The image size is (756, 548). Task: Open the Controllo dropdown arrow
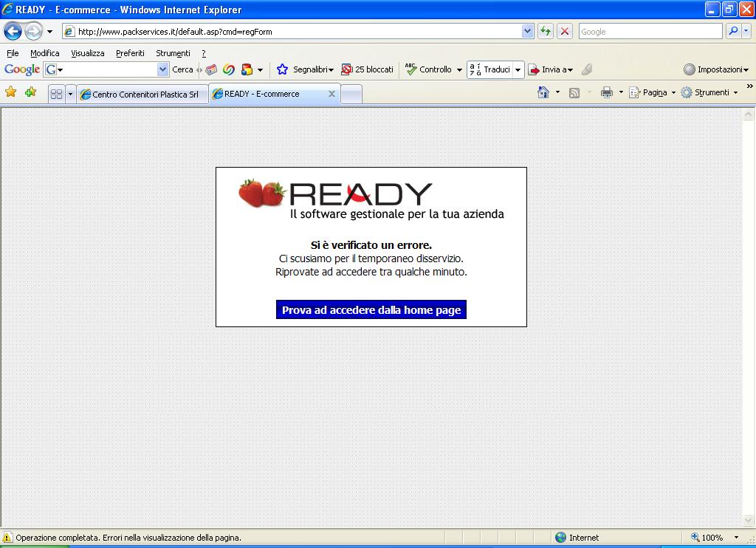459,70
